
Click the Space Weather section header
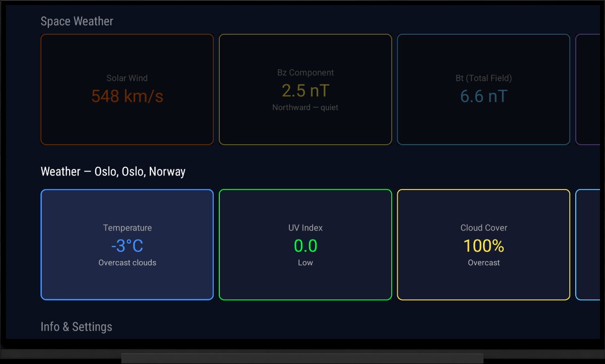(x=77, y=21)
